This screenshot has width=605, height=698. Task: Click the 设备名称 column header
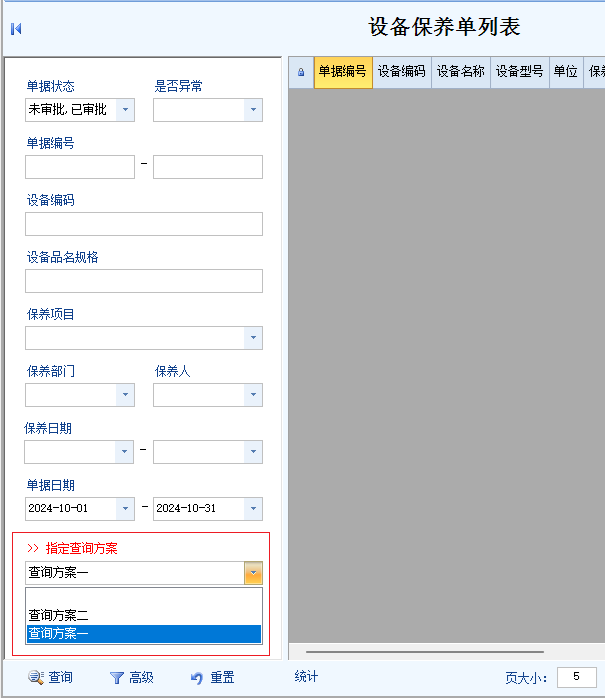pos(460,72)
